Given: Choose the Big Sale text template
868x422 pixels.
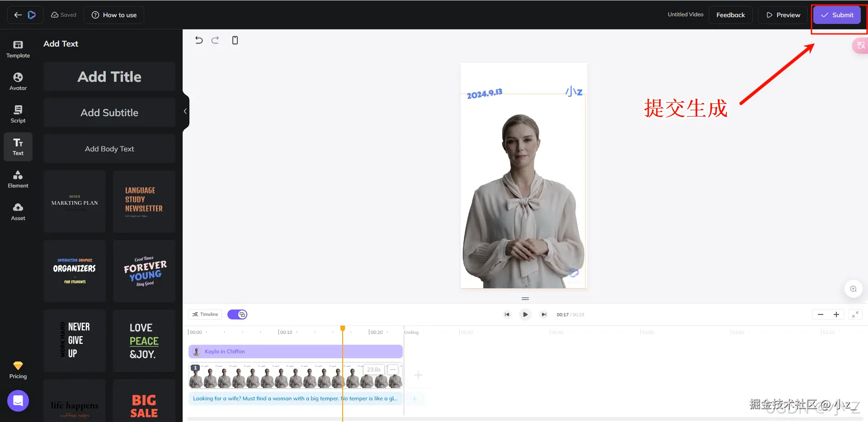Looking at the screenshot, I should pyautogui.click(x=144, y=401).
